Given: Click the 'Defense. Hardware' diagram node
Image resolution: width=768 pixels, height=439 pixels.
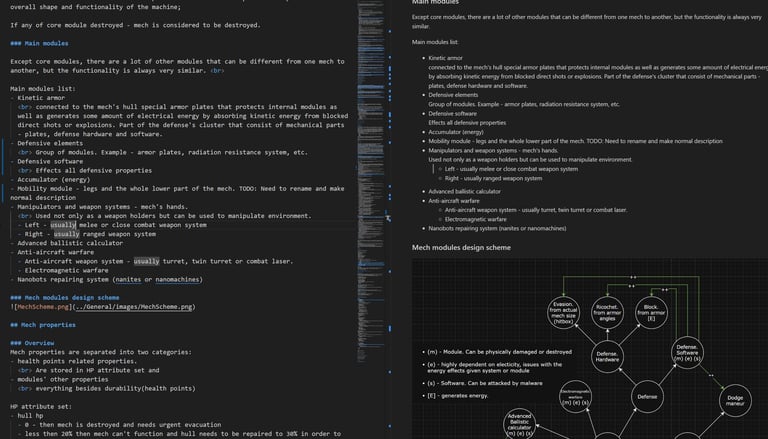Looking at the screenshot, I should click(607, 357).
